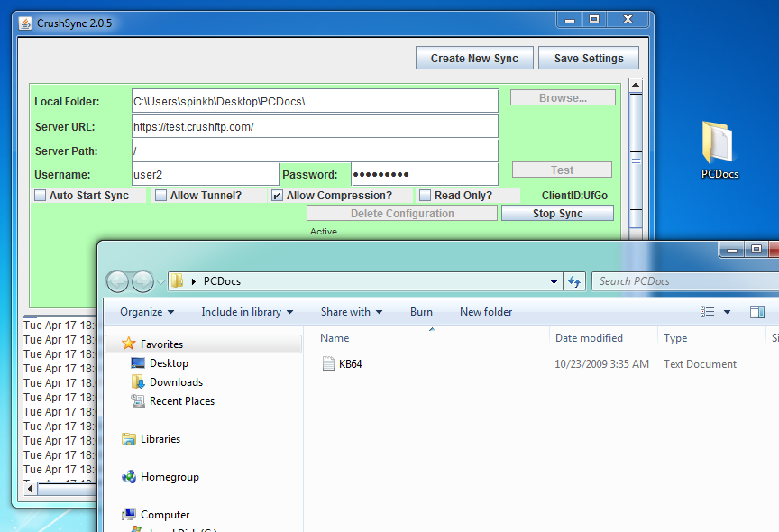Sort by the Name column header
The image size is (779, 532).
pyautogui.click(x=335, y=338)
